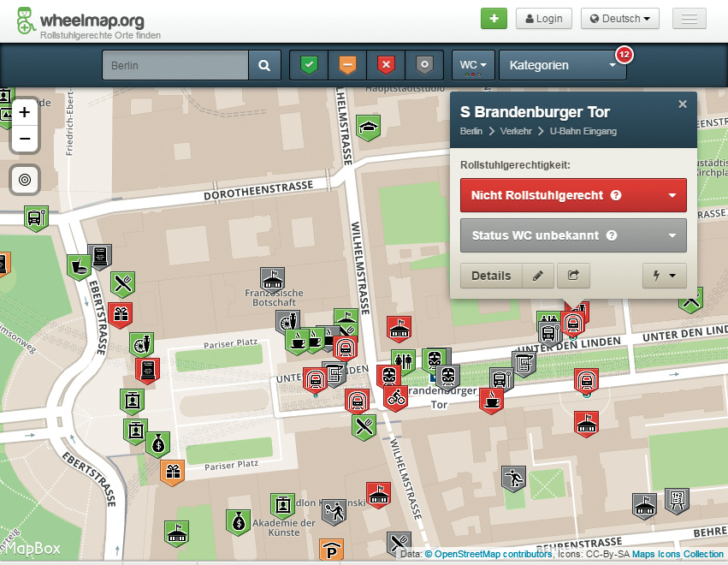Click the Berlin search input field
The image size is (728, 565).
(175, 65)
